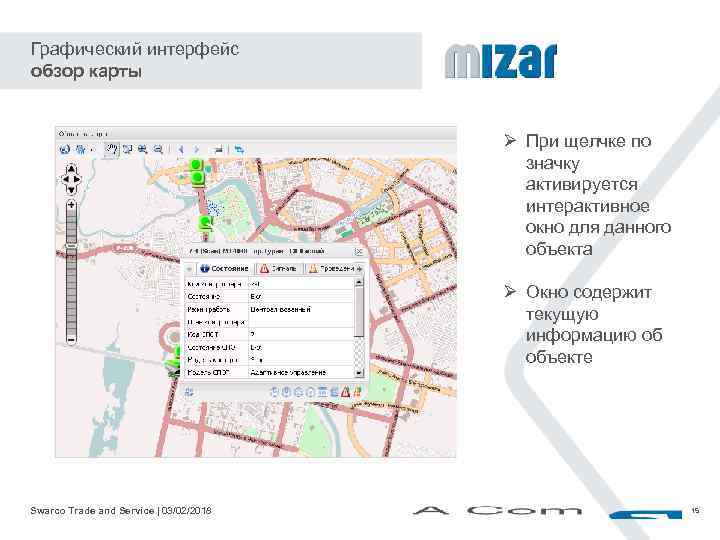Pan the map right with the right arrow

point(77,179)
